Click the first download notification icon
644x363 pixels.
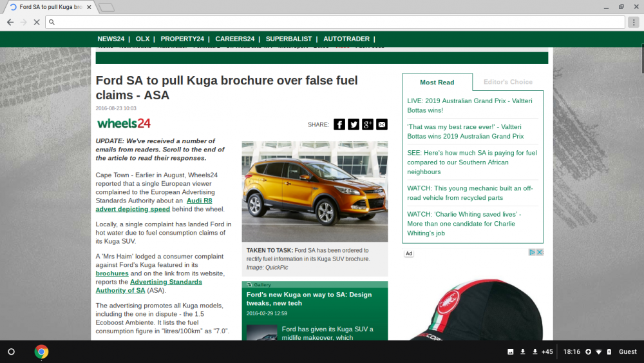pos(523,352)
